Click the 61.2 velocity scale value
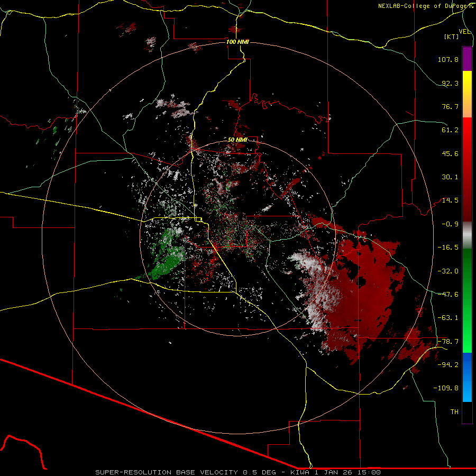 [x=450, y=130]
